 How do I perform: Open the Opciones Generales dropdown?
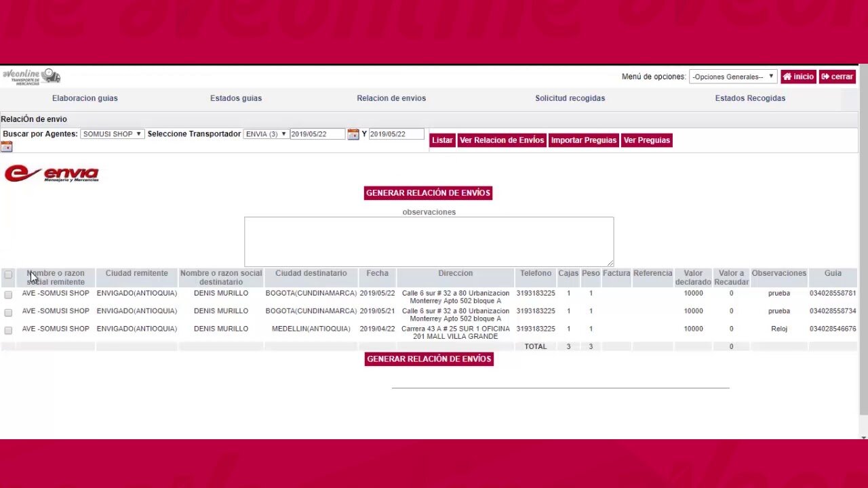tap(732, 77)
